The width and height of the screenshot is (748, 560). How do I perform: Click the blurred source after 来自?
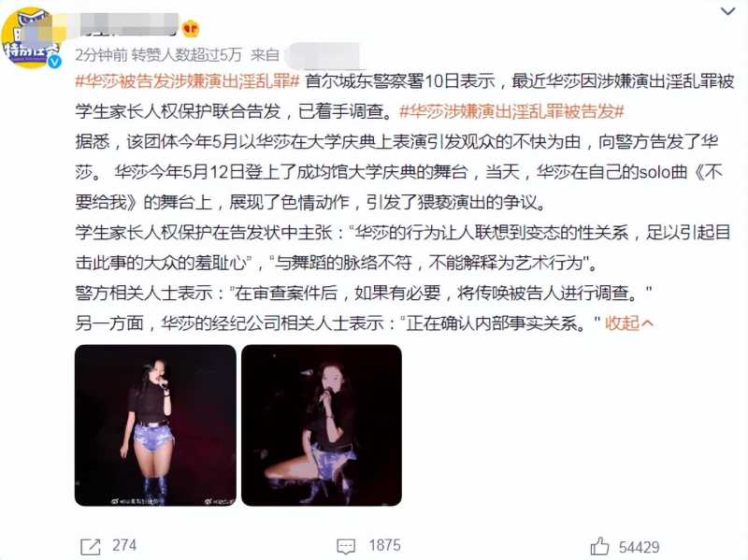tap(323, 55)
